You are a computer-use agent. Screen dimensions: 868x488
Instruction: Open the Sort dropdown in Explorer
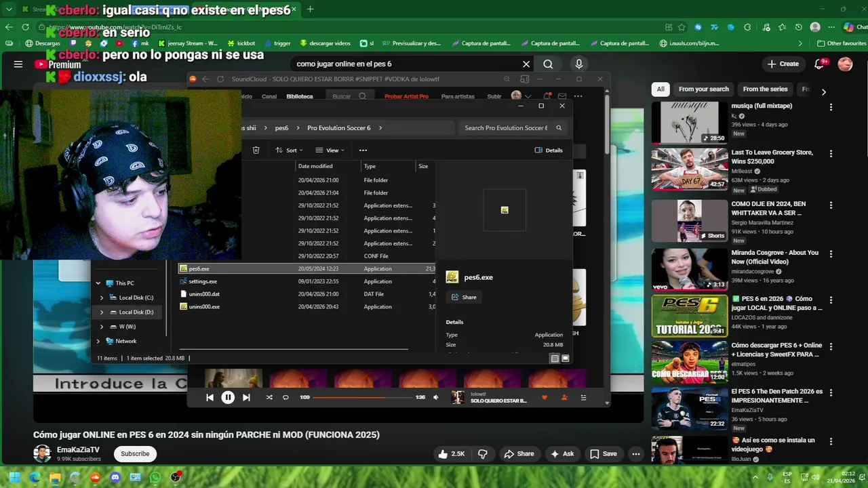[291, 150]
